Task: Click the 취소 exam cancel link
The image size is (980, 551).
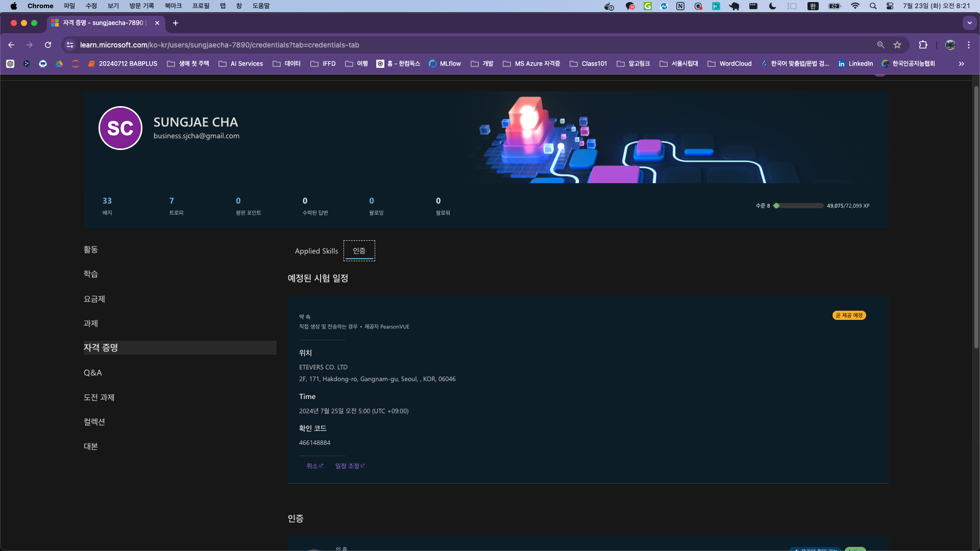Action: click(x=314, y=466)
